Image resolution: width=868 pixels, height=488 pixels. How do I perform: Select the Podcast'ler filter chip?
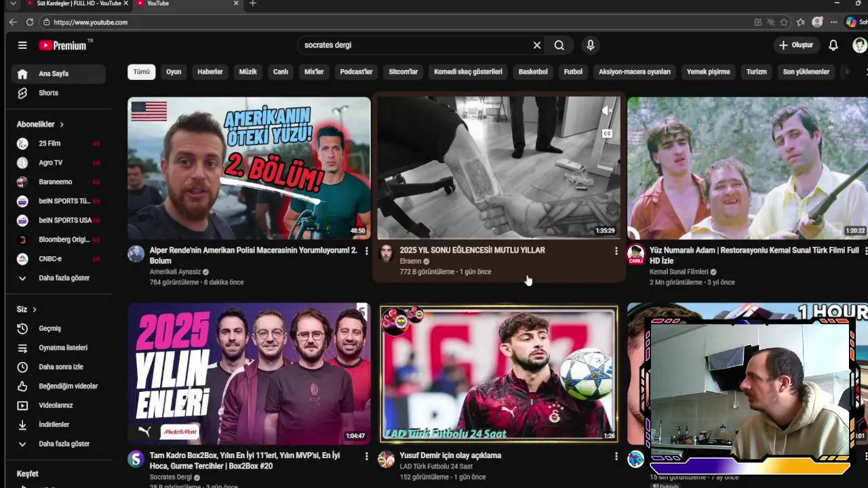(x=356, y=72)
